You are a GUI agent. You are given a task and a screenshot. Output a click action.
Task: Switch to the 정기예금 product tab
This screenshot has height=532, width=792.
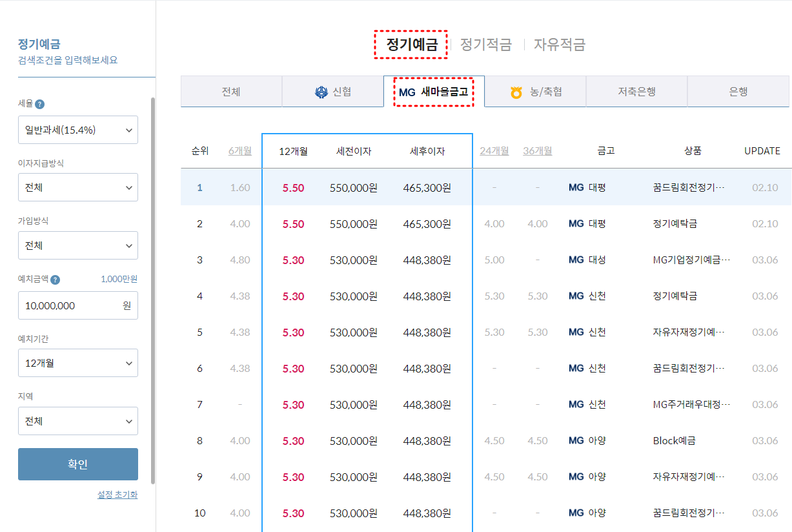coord(412,45)
